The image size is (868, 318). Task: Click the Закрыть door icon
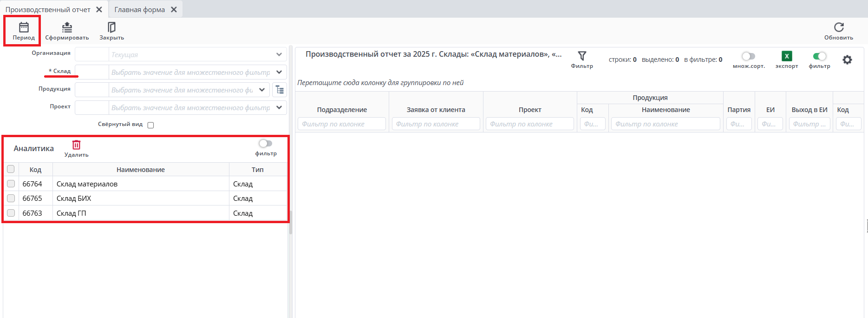[111, 28]
